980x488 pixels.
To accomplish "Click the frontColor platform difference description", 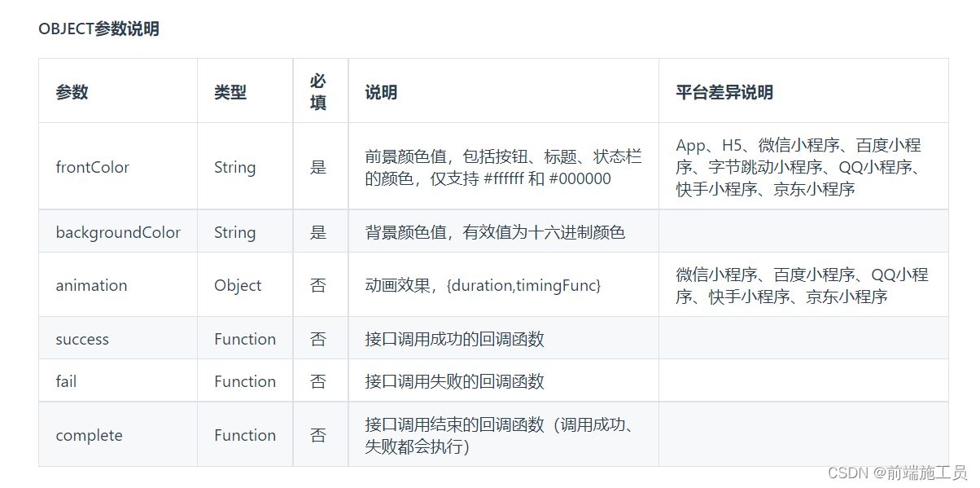I will tap(801, 166).
